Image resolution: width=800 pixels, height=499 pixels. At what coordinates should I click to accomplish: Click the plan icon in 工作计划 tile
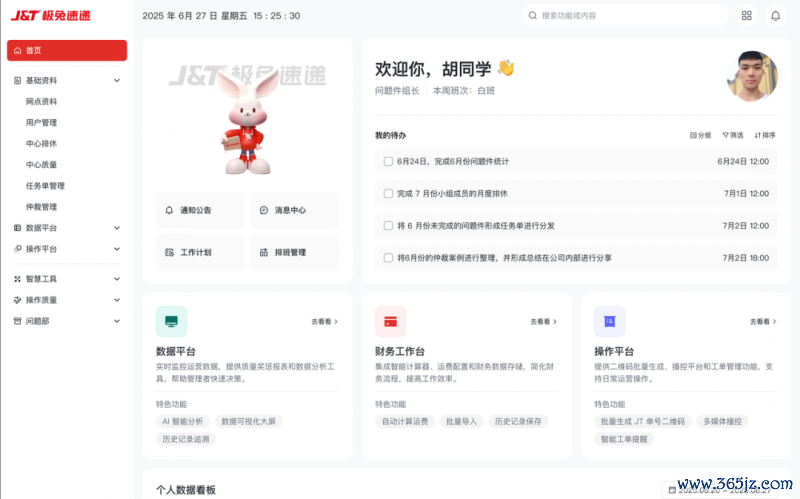coord(169,253)
